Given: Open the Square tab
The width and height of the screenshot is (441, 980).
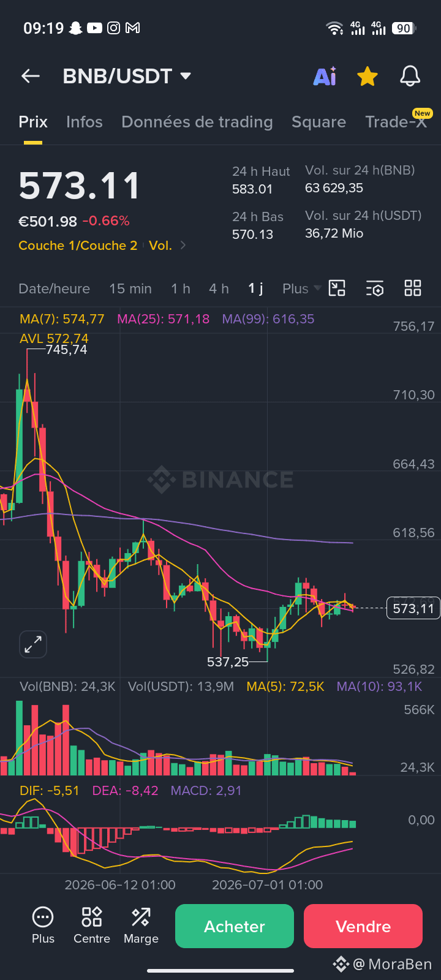Looking at the screenshot, I should (318, 122).
